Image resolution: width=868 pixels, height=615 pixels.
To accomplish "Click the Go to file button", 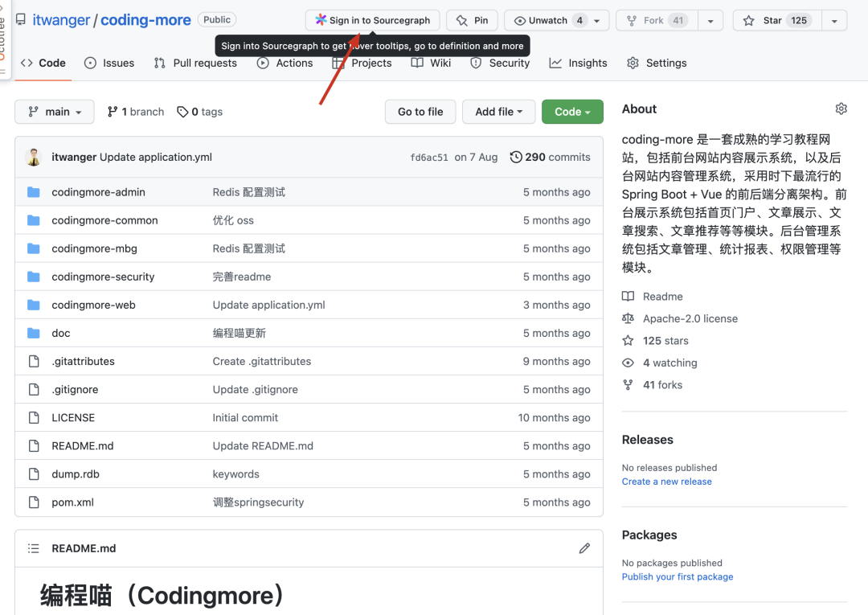I will [x=420, y=112].
